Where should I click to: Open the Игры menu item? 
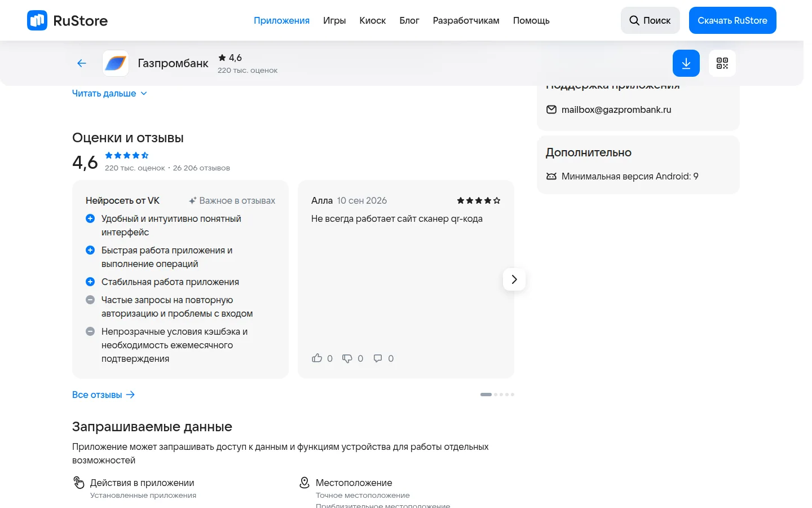pos(334,20)
